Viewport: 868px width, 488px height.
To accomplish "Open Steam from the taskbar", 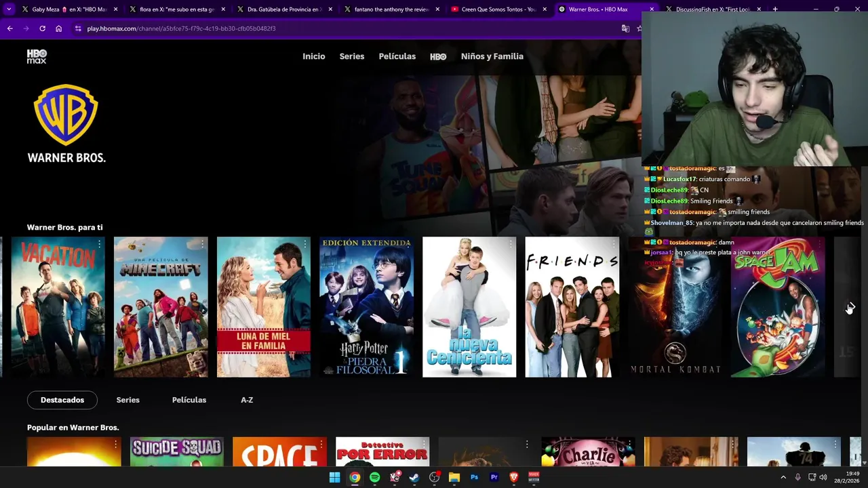I will click(x=414, y=477).
